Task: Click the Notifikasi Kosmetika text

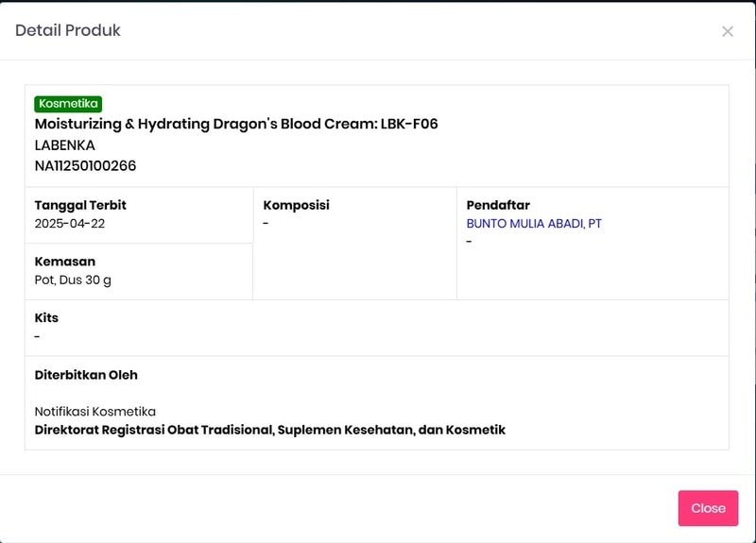Action: pyautogui.click(x=95, y=412)
